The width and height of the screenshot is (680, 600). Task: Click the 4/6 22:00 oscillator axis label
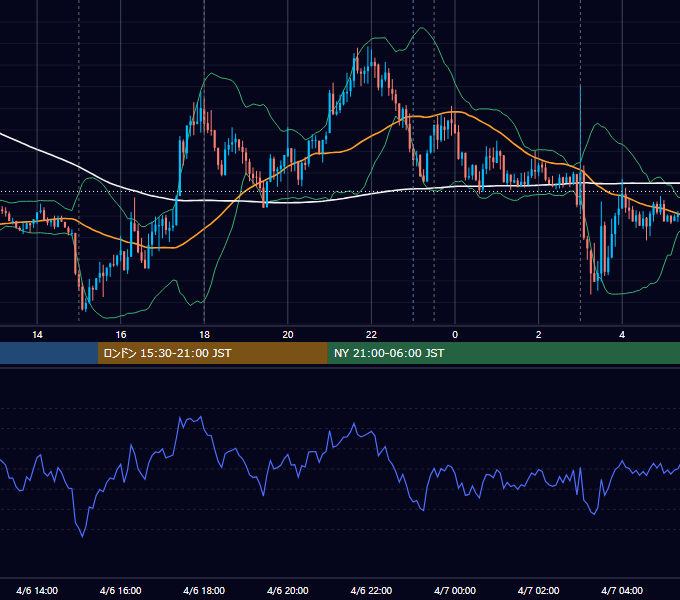pos(371,590)
